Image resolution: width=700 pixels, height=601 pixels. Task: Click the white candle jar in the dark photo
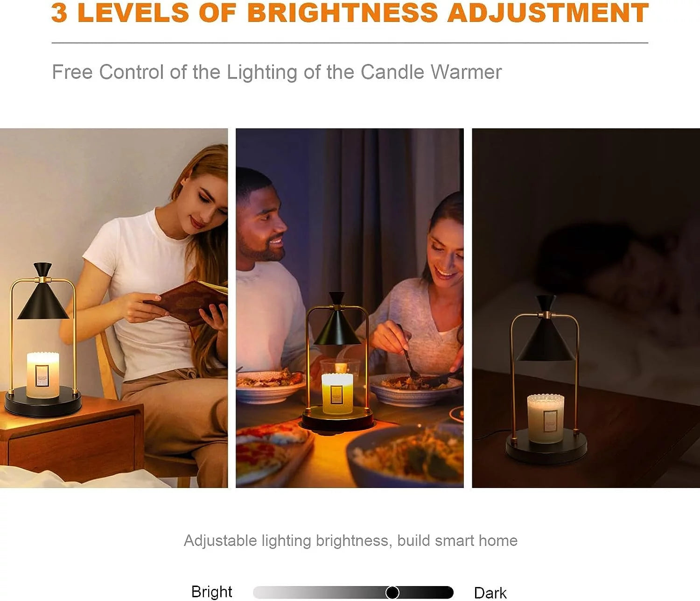point(546,418)
